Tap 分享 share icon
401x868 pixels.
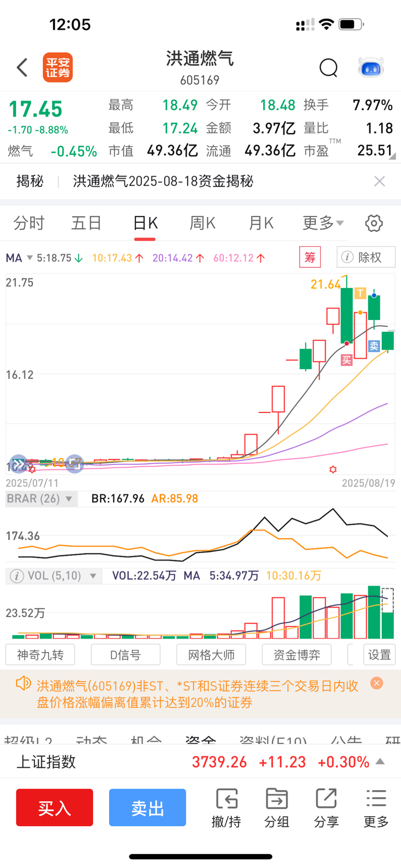click(326, 808)
